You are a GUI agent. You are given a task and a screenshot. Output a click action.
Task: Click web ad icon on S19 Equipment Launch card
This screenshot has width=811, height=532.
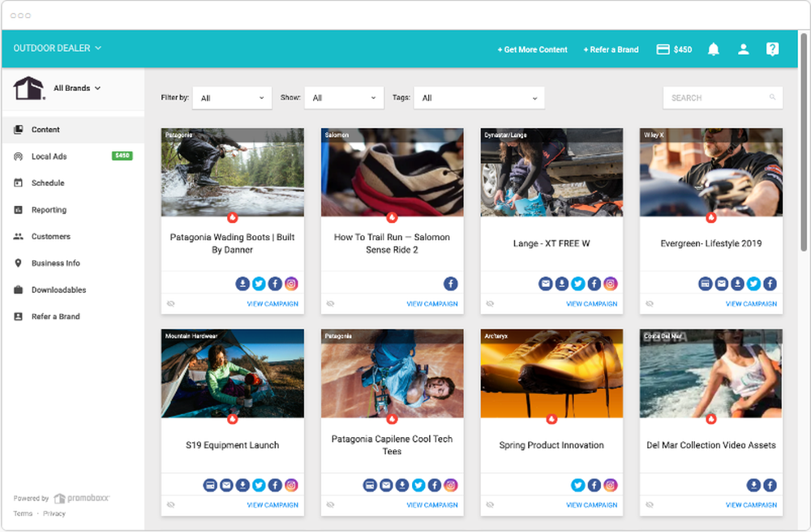(210, 485)
